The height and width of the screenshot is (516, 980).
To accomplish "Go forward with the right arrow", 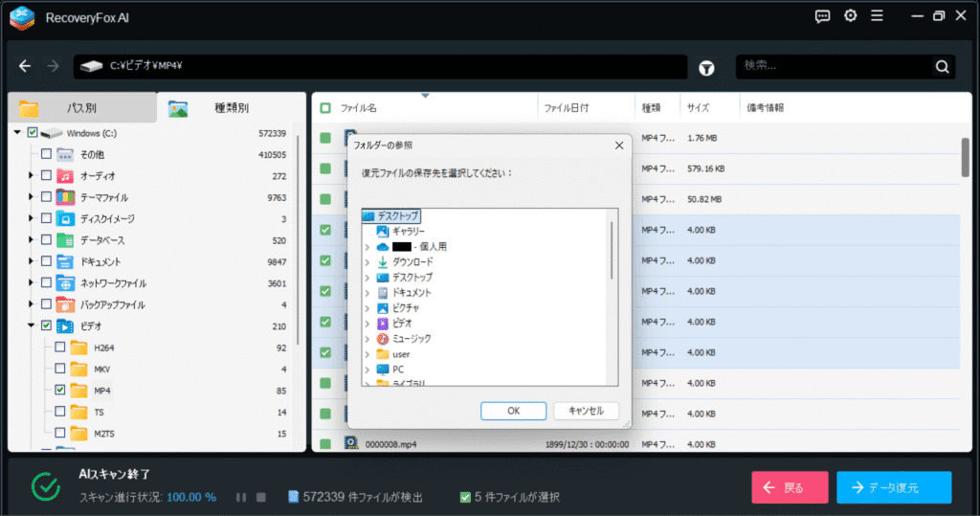I will pos(54,66).
